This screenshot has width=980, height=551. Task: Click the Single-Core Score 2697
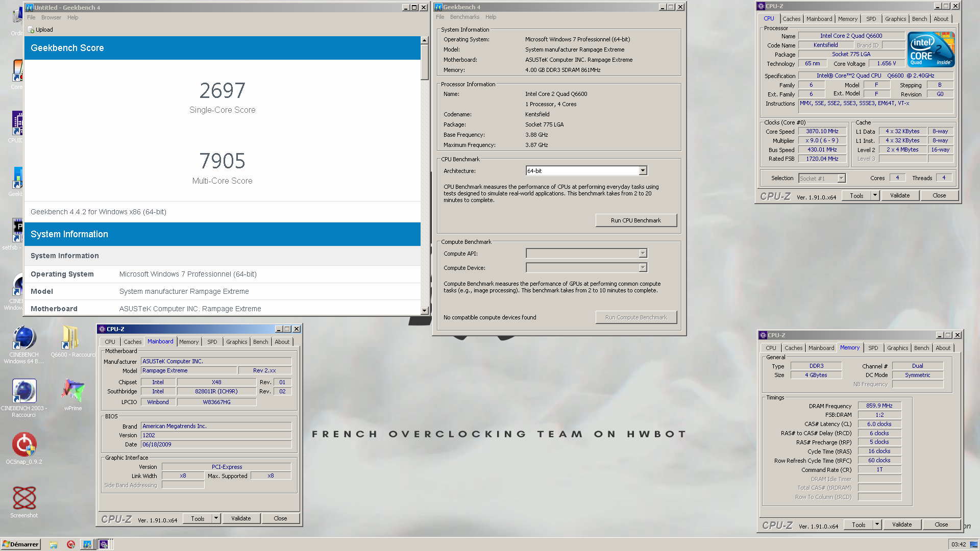tap(222, 91)
